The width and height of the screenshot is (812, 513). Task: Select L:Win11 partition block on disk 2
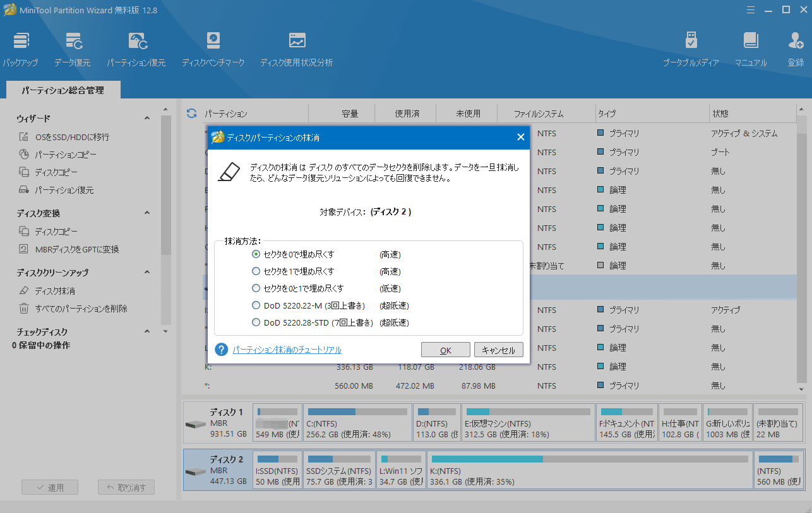(x=401, y=470)
